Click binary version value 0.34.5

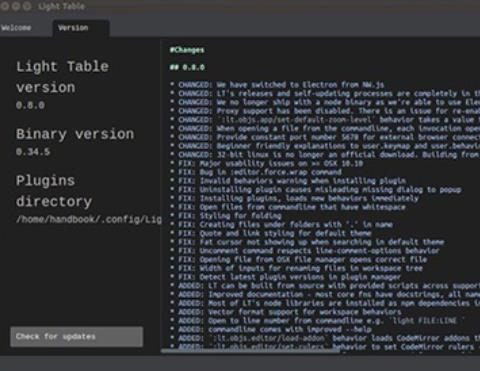[33, 152]
